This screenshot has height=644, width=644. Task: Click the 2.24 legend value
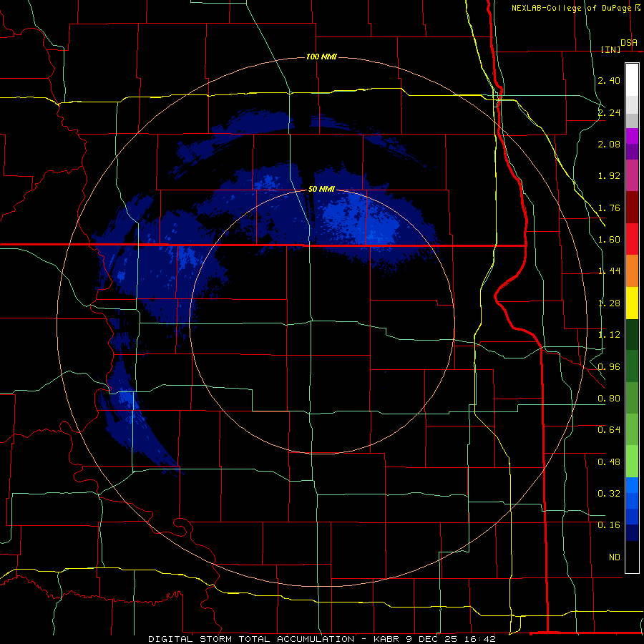pyautogui.click(x=609, y=112)
